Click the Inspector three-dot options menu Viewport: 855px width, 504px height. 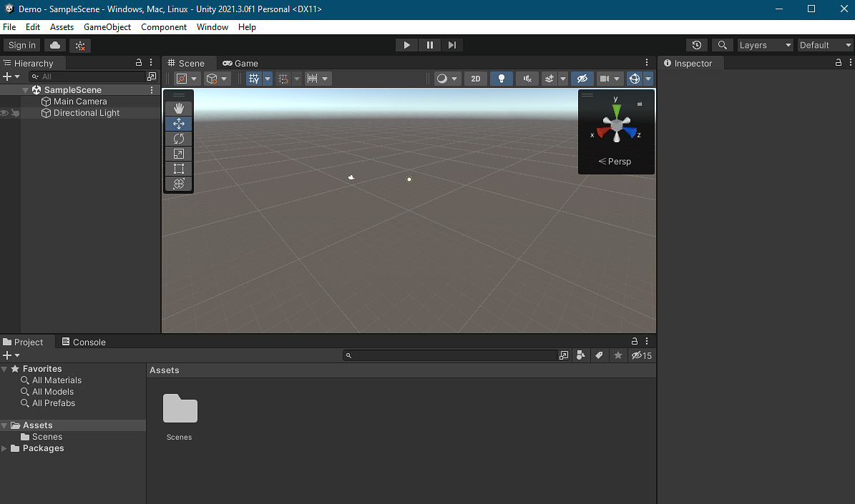click(850, 63)
